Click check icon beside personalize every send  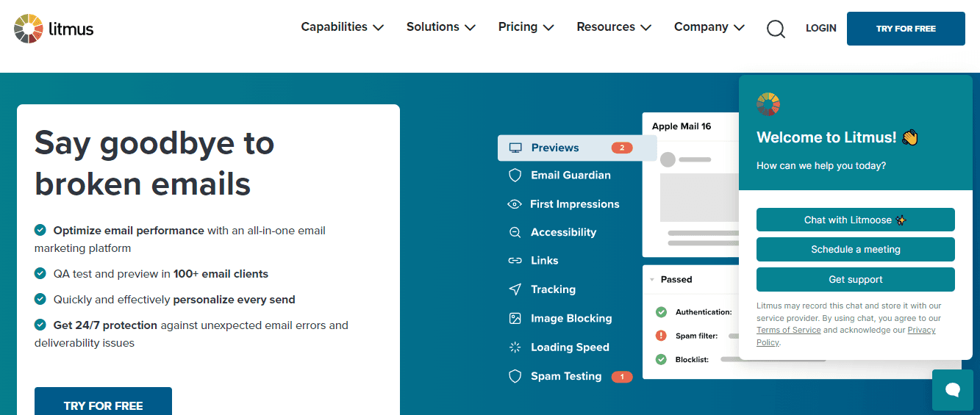40,299
